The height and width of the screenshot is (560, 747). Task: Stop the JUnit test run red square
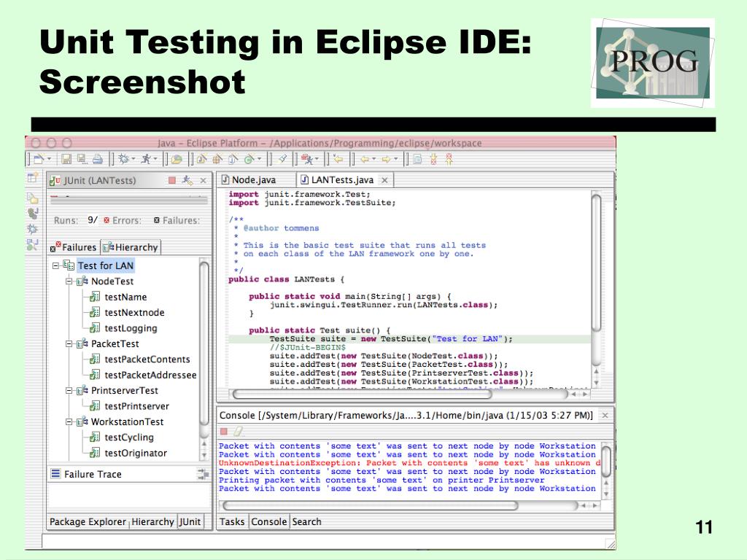pyautogui.click(x=172, y=180)
